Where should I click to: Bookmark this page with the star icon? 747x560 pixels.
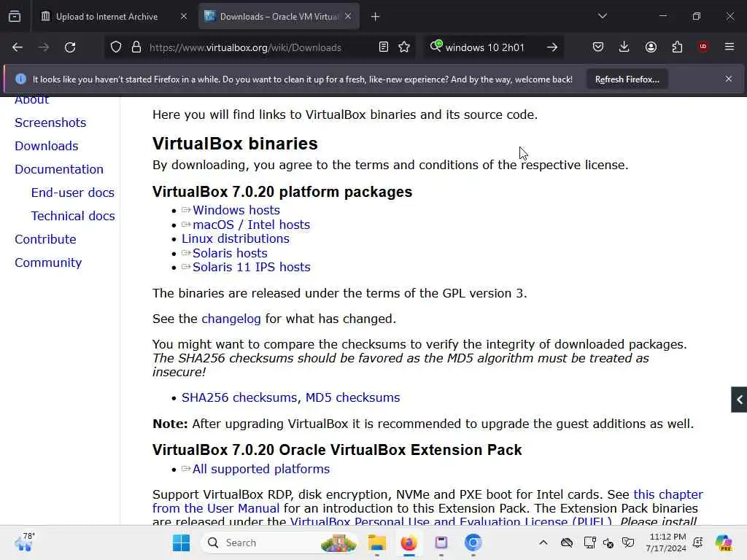(404, 47)
